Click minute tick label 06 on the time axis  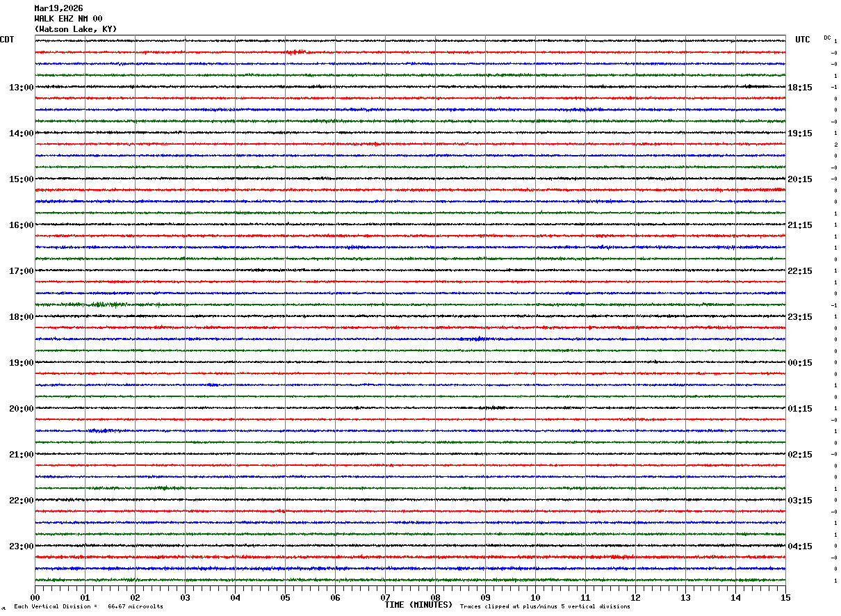click(x=335, y=597)
